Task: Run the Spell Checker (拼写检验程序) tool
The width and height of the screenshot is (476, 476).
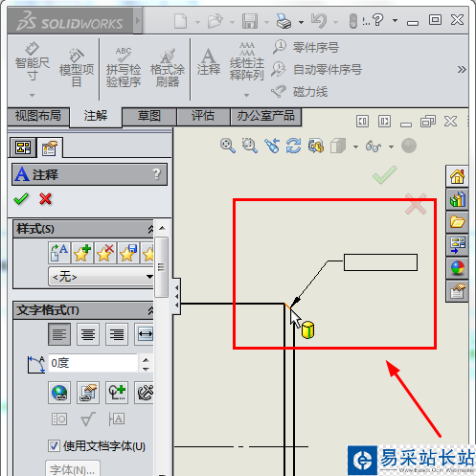Action: click(x=124, y=68)
